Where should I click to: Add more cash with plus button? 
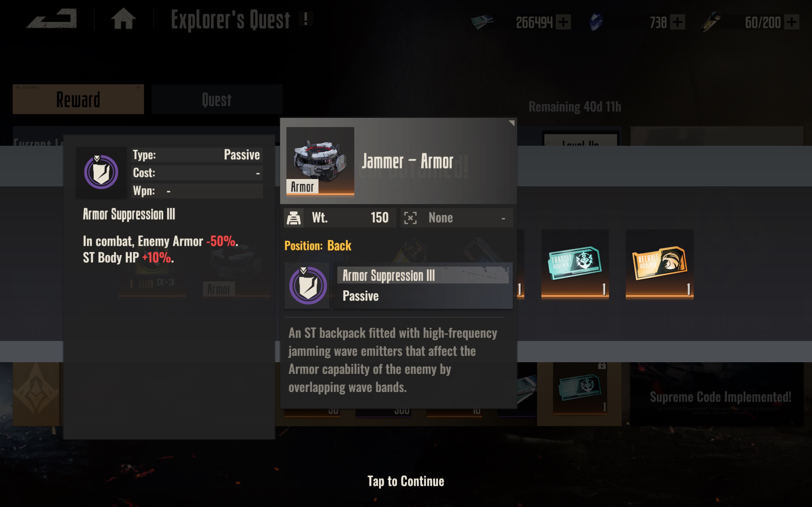point(563,22)
